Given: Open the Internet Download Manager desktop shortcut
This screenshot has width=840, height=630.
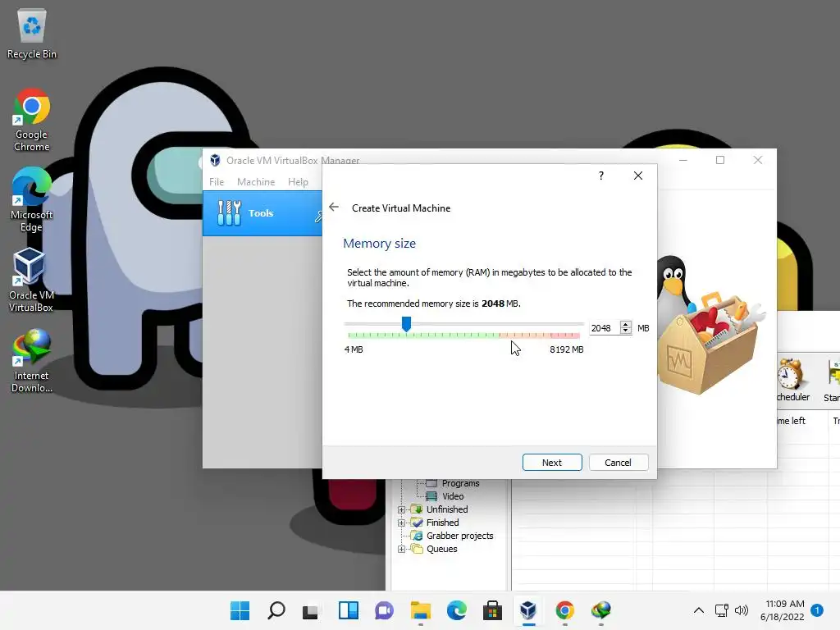Looking at the screenshot, I should [x=32, y=361].
